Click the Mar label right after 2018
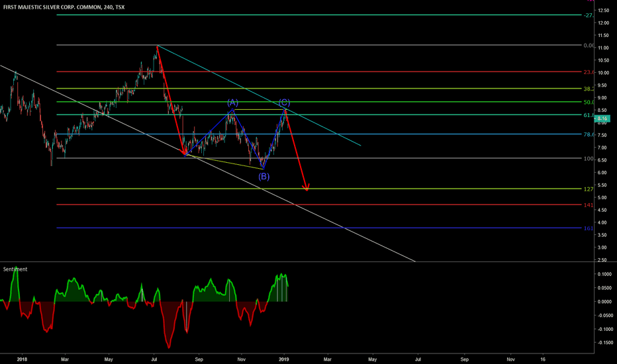617x364 pixels. click(65, 359)
